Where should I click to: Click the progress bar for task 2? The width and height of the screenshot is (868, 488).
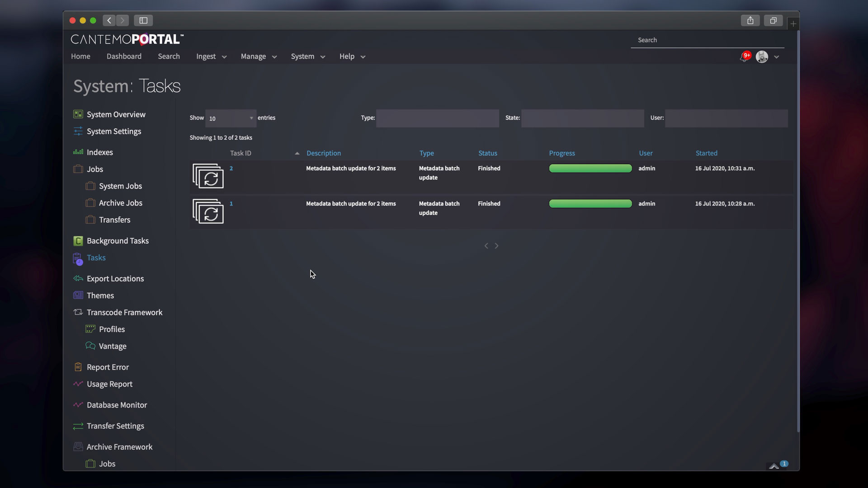[590, 169]
